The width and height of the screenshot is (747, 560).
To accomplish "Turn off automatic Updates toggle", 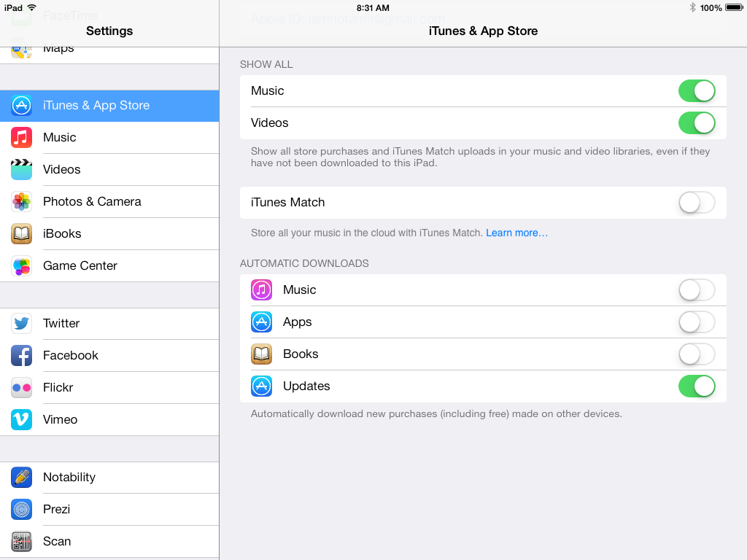I will tap(696, 386).
